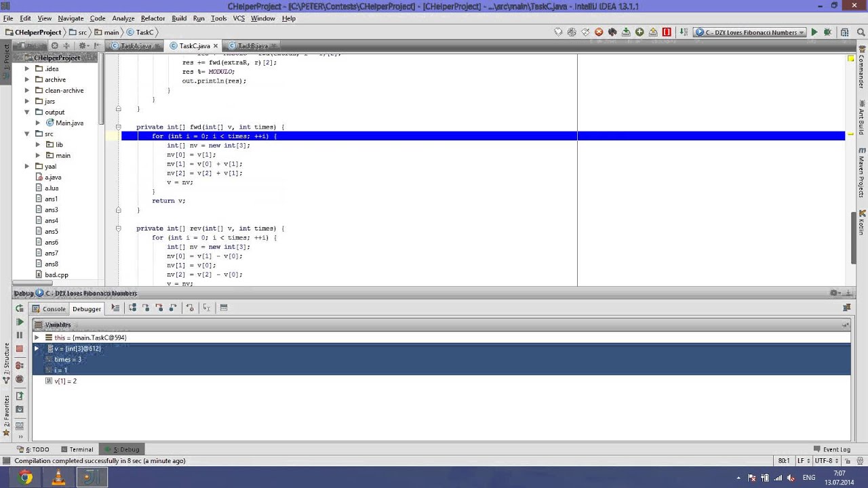
Task: Open Debug panel settings gear
Action: tap(835, 293)
